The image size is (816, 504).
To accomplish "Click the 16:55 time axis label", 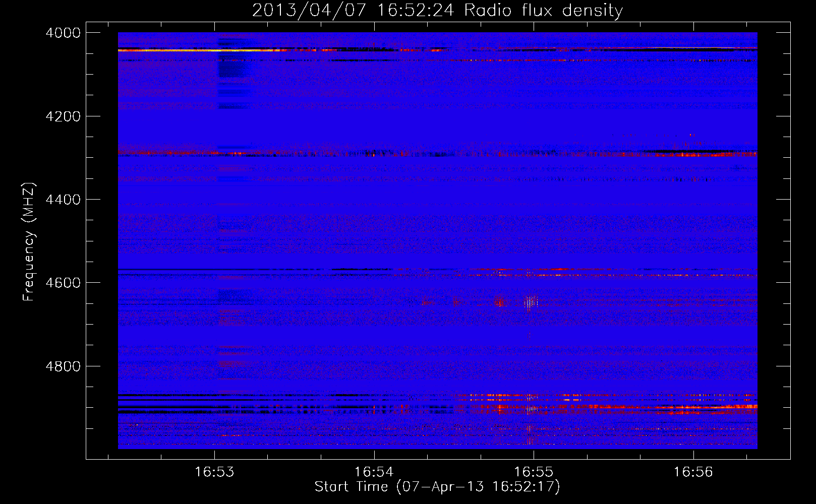I will (534, 472).
